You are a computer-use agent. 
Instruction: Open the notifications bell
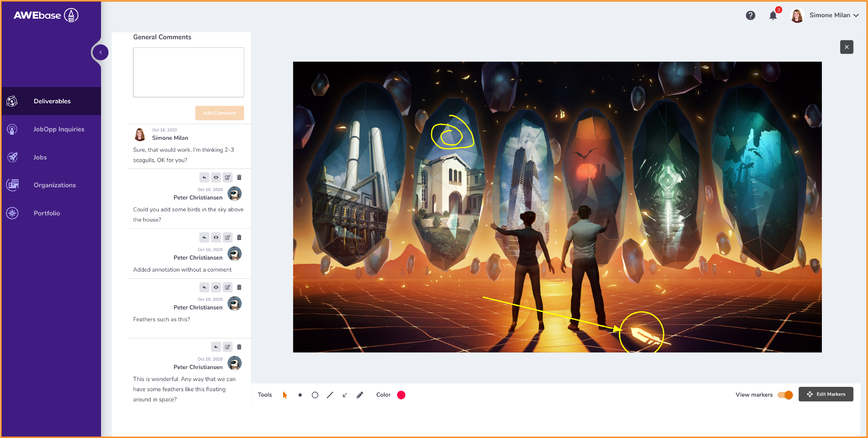pos(773,16)
